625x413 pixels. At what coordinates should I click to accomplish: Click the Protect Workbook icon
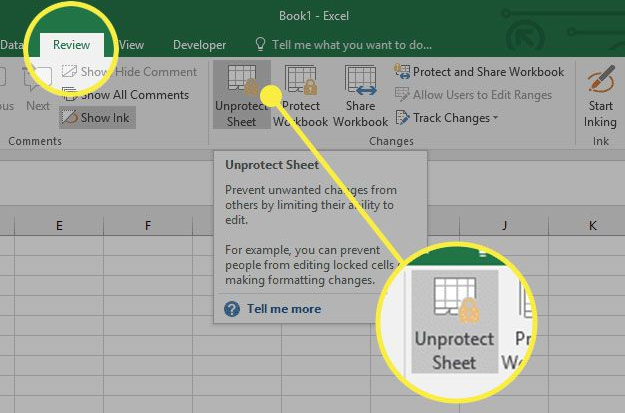click(300, 96)
